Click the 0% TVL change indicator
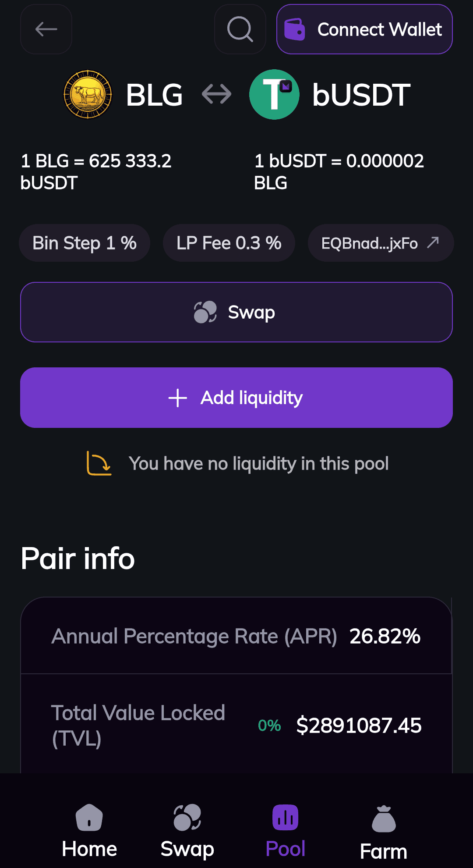The width and height of the screenshot is (473, 868). pos(269,726)
